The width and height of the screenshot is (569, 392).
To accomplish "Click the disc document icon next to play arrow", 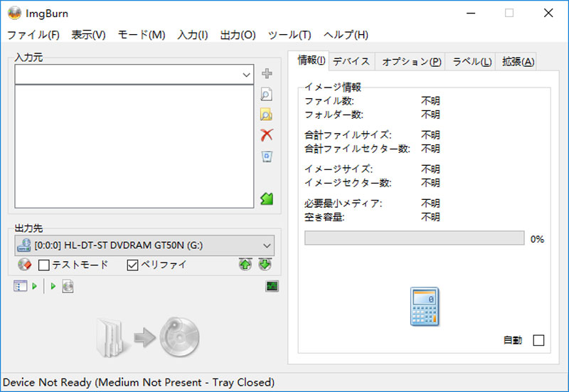I will (68, 286).
